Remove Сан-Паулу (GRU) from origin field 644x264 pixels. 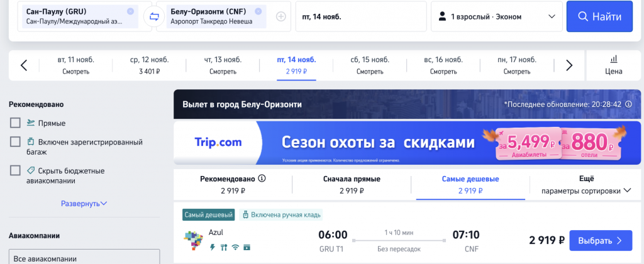[x=130, y=11]
